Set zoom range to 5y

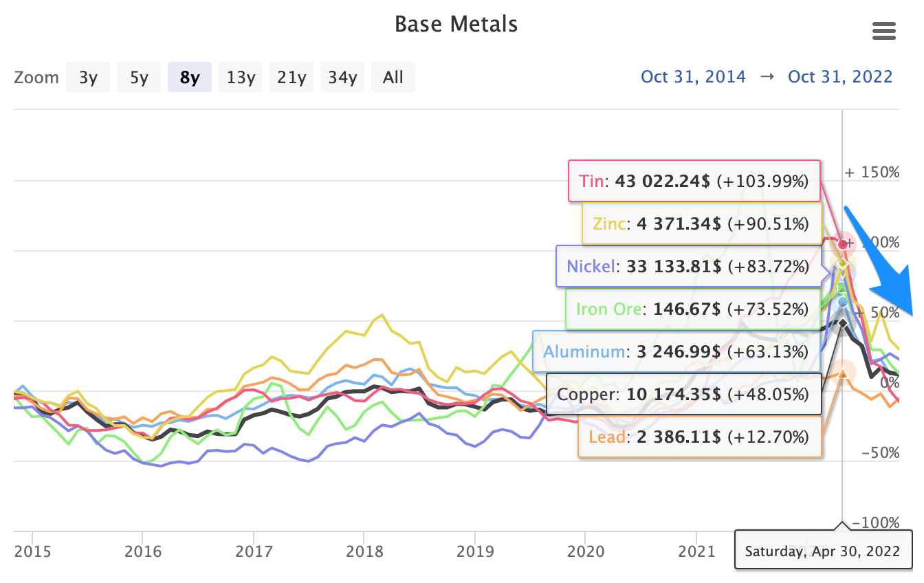[139, 77]
